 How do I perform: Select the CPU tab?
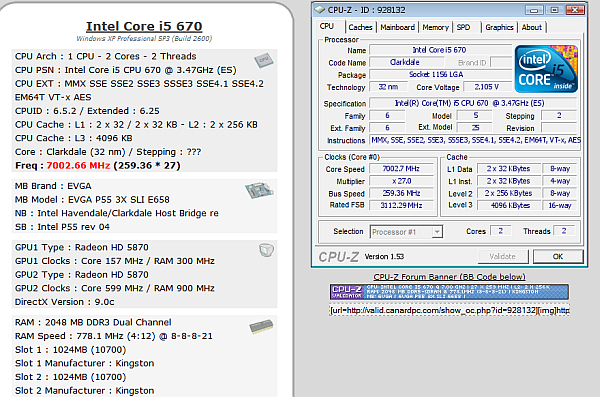327,26
